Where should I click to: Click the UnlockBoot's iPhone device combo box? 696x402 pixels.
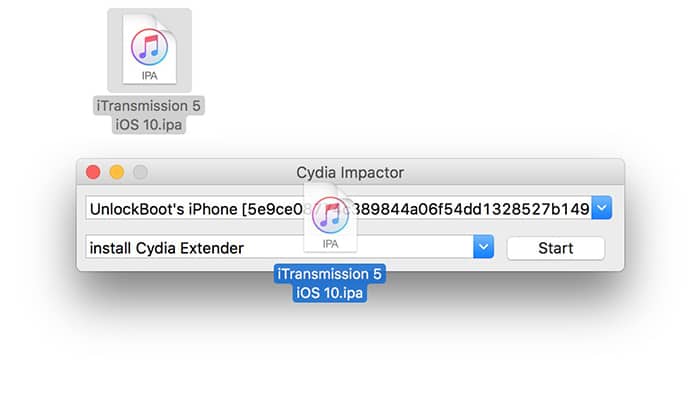coord(348,208)
